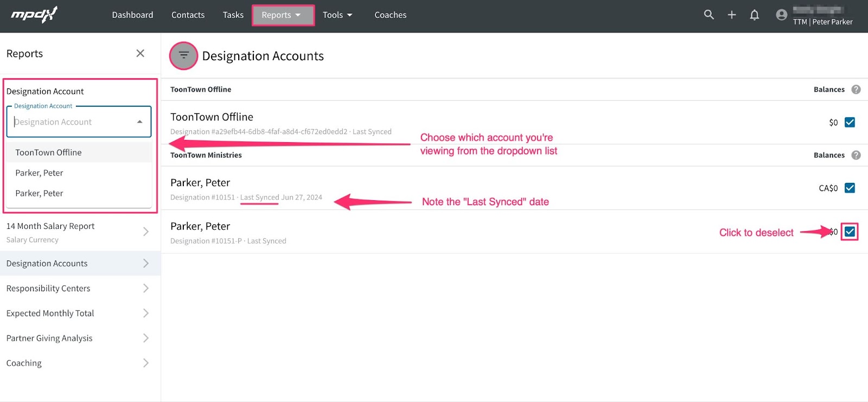The width and height of the screenshot is (868, 402).
Task: Open the Expected Monthly Total report
Action: click(x=80, y=313)
